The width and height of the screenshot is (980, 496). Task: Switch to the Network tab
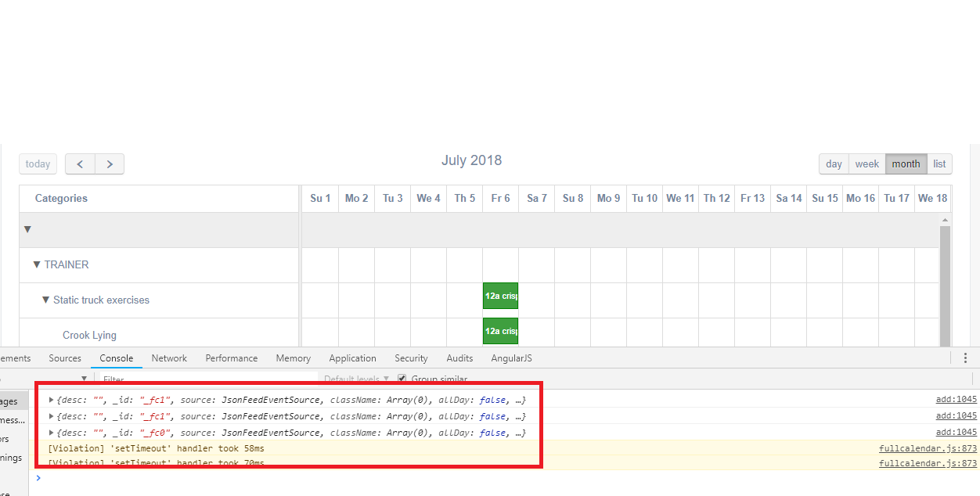click(169, 358)
